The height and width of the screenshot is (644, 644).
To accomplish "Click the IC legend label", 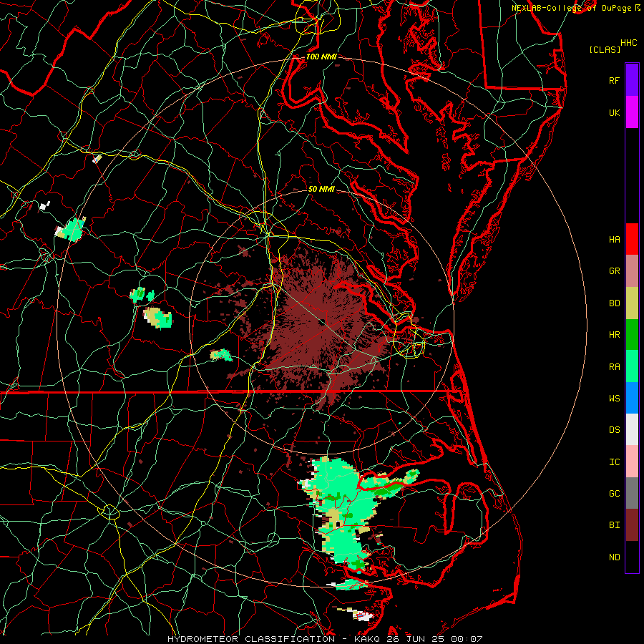I will coord(614,462).
